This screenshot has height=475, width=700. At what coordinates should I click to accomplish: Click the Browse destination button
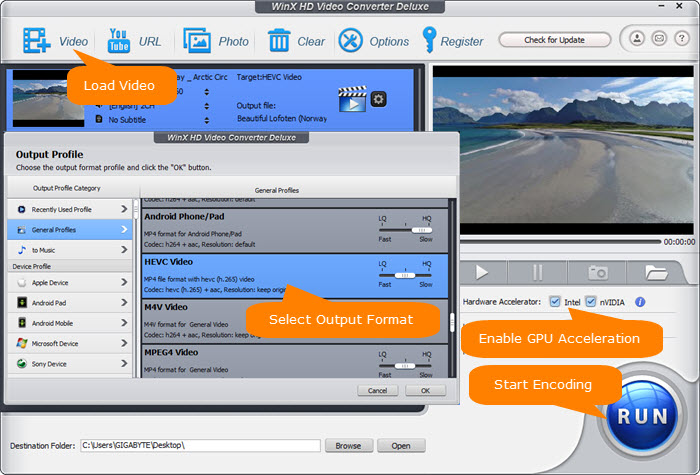(348, 446)
